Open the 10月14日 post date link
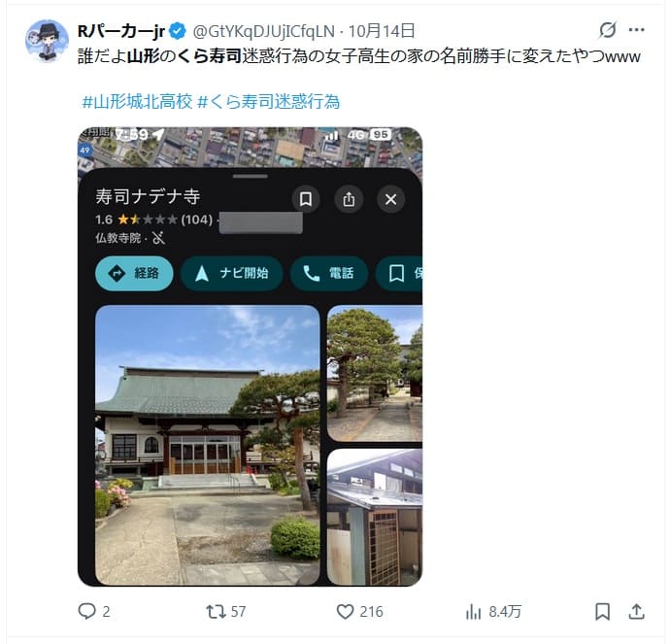 point(382,31)
